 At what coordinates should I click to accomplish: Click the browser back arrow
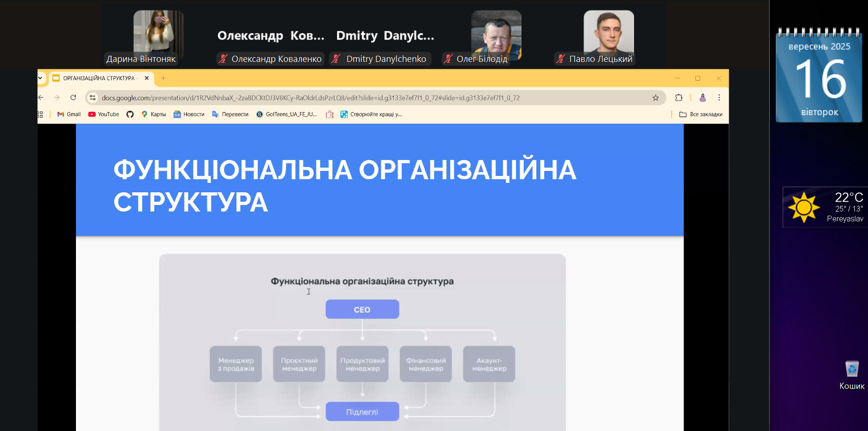click(x=41, y=98)
